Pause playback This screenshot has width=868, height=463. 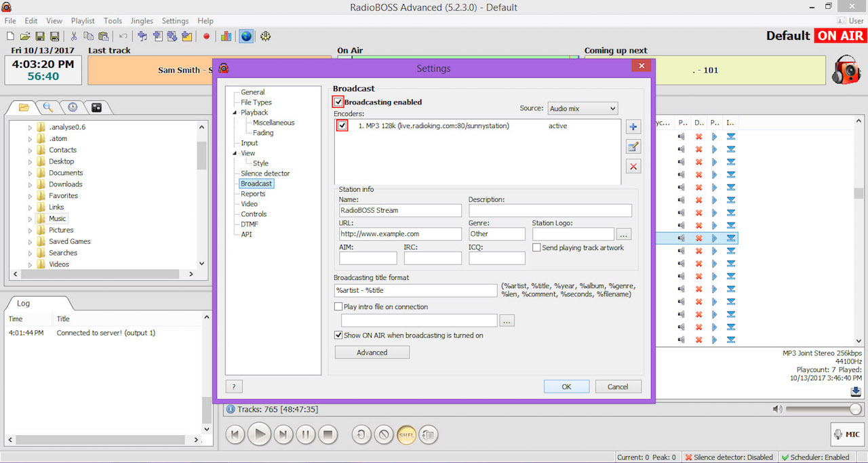click(306, 435)
